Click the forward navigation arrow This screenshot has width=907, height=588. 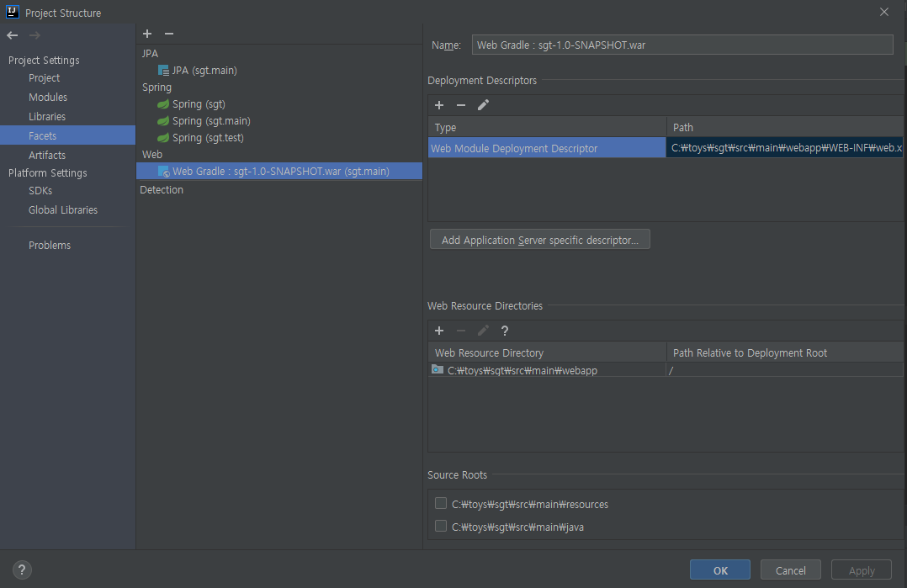click(34, 36)
